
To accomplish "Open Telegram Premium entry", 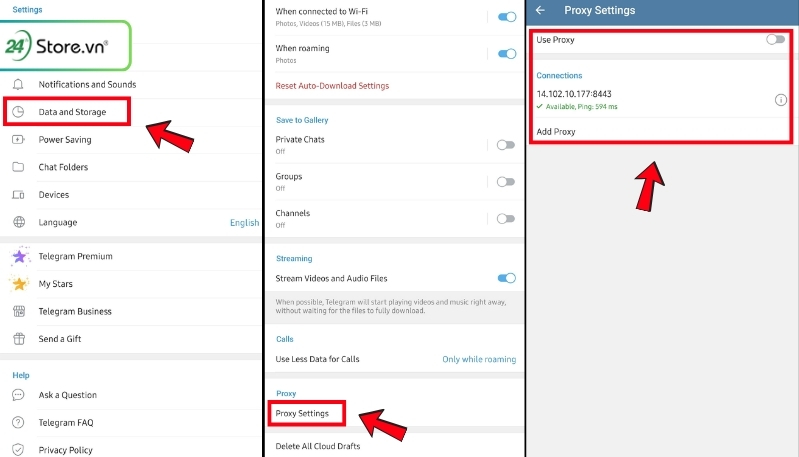I will coord(131,256).
